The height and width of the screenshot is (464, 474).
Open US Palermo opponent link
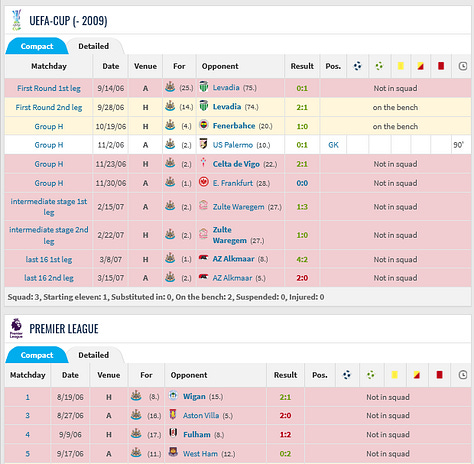233,145
